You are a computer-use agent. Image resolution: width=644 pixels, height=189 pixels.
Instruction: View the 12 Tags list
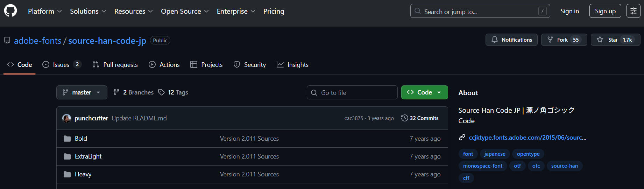[x=174, y=92]
